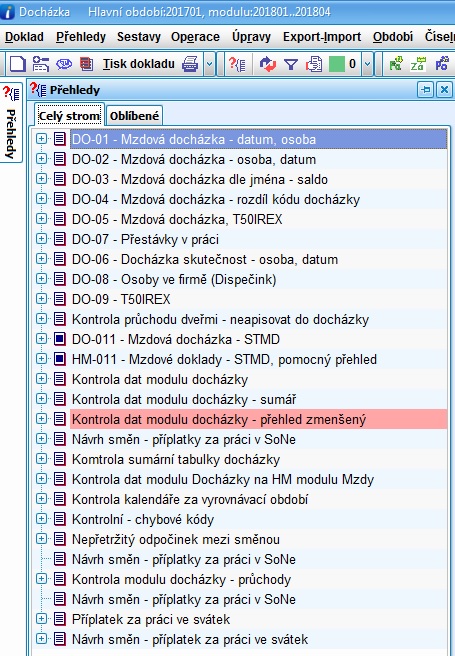The width and height of the screenshot is (455, 656).
Task: Click the printer icon beside Tisk dokladu
Action: 190,64
